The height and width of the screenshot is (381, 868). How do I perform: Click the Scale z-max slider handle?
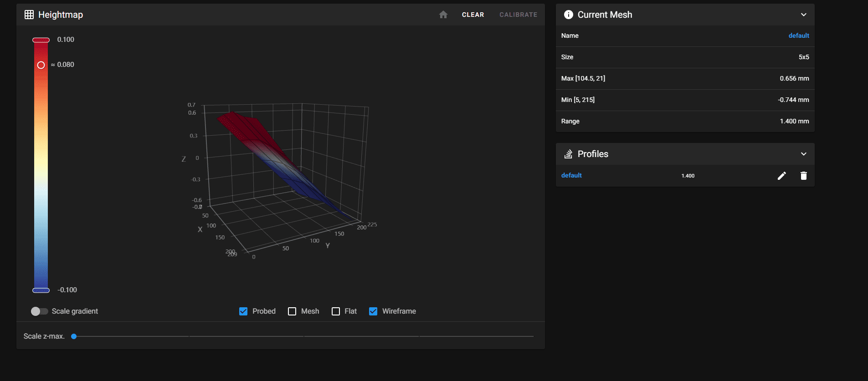point(74,336)
